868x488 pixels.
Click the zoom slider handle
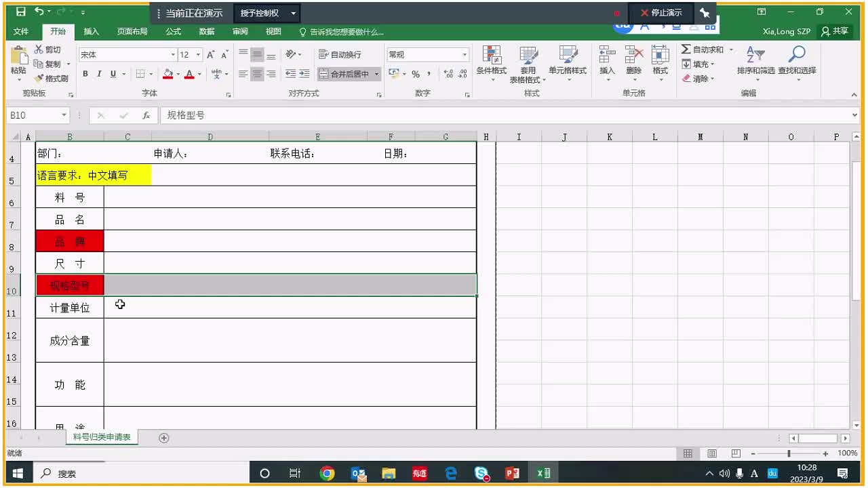[789, 453]
